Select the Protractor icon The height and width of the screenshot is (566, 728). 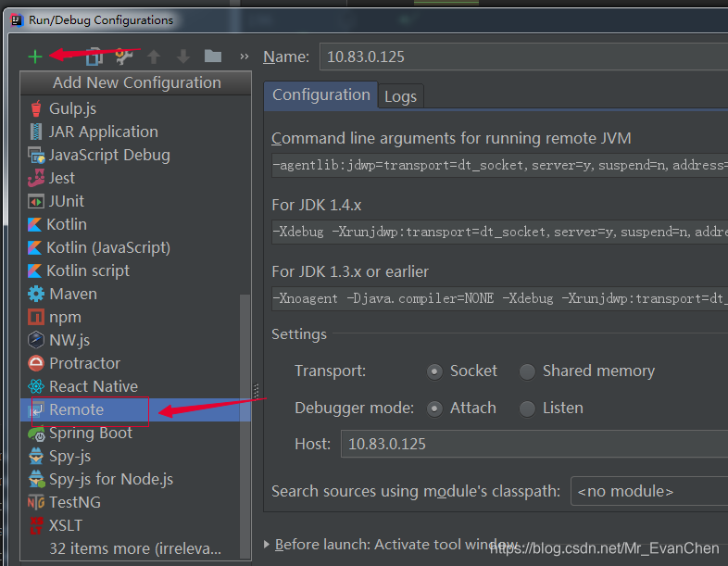tap(36, 363)
